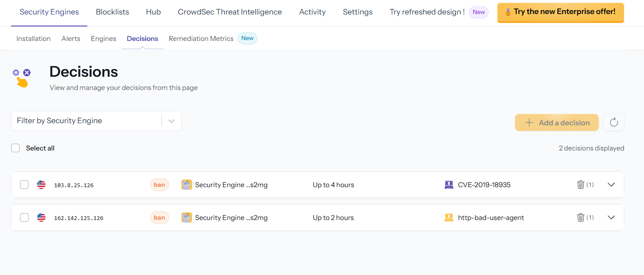Click the scenario icon next to http-bad-user-agent
Viewport: 644px width, 275px height.
(449, 217)
